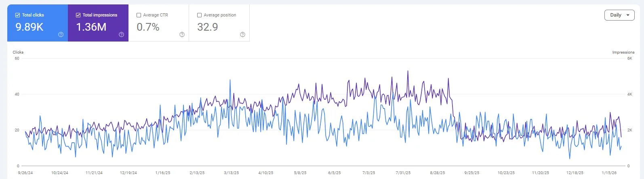Click help icon on Total clicks card
This screenshot has height=179, width=644.
[61, 35]
